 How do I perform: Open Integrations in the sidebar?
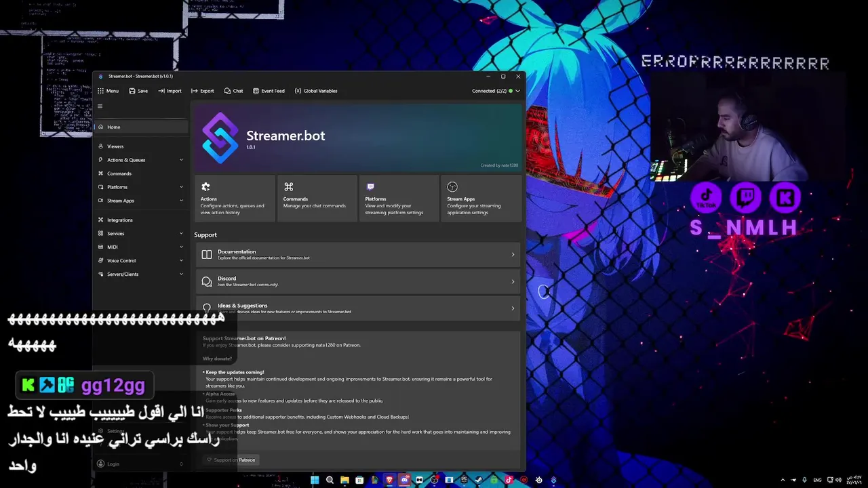[x=140, y=220]
